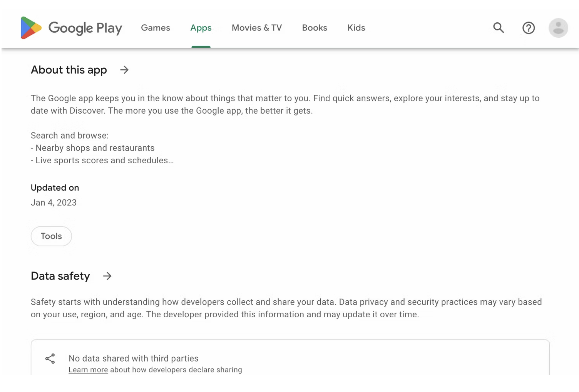
Task: Click the About this app heading
Action: click(69, 70)
